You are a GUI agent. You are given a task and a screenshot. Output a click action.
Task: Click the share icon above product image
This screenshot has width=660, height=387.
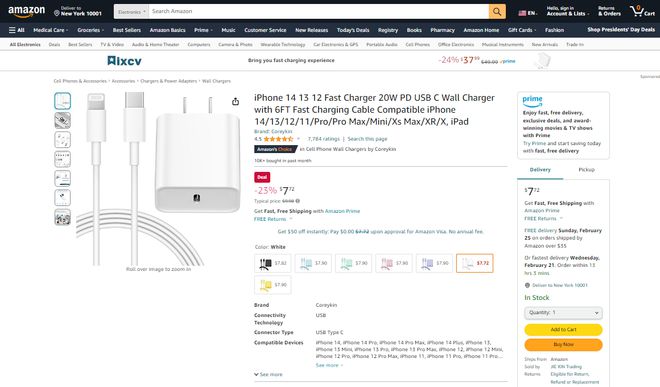coord(235,101)
